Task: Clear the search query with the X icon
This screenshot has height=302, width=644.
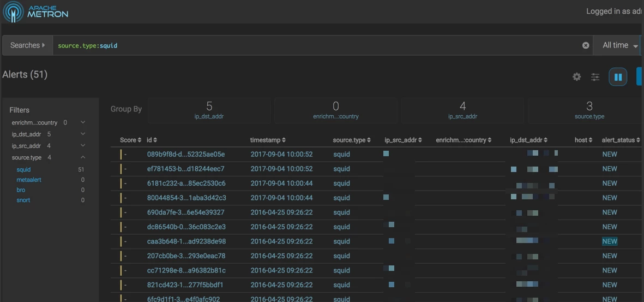Action: 586,45
